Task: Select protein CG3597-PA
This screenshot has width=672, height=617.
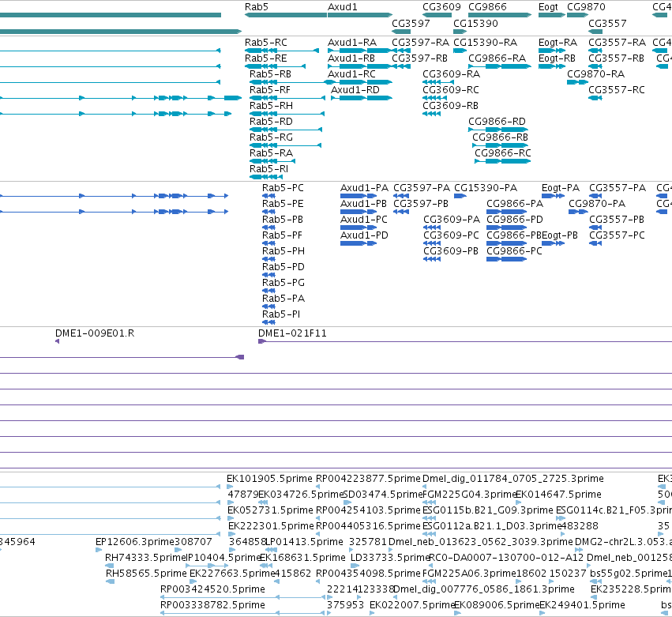Action: tap(422, 188)
